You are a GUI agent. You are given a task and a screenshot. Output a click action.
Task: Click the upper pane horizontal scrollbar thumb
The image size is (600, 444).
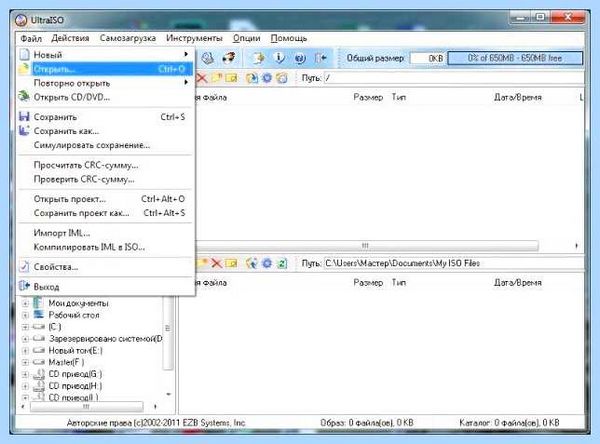coord(365,245)
